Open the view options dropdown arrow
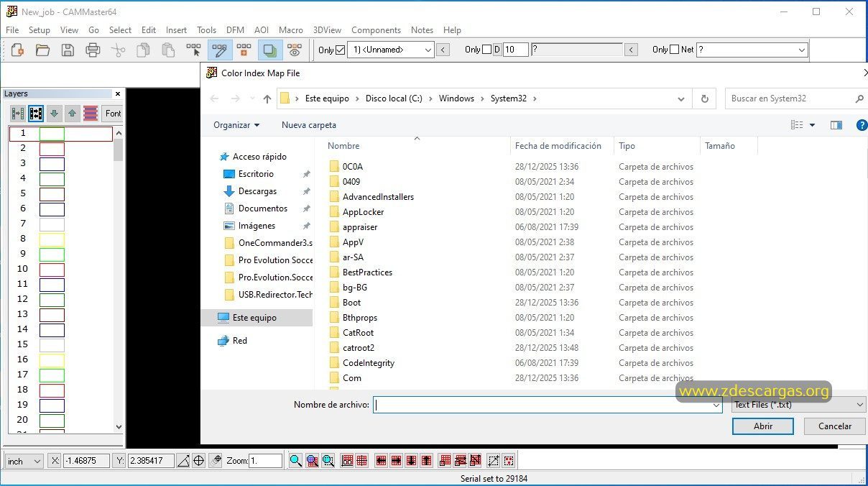Image resolution: width=868 pixels, height=486 pixels. [x=813, y=125]
